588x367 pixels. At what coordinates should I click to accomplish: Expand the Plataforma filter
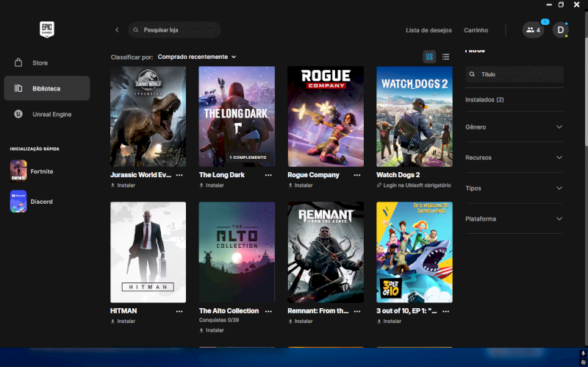pyautogui.click(x=514, y=218)
